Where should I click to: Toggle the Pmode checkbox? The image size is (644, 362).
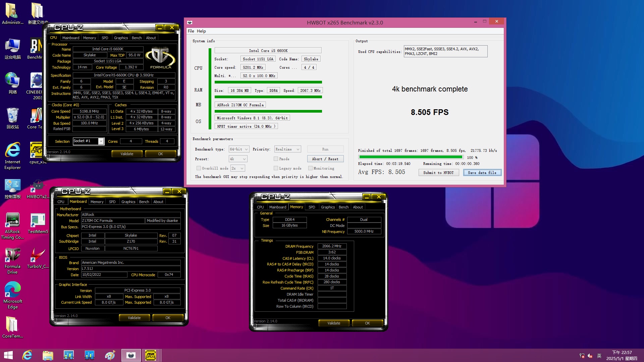click(x=276, y=159)
